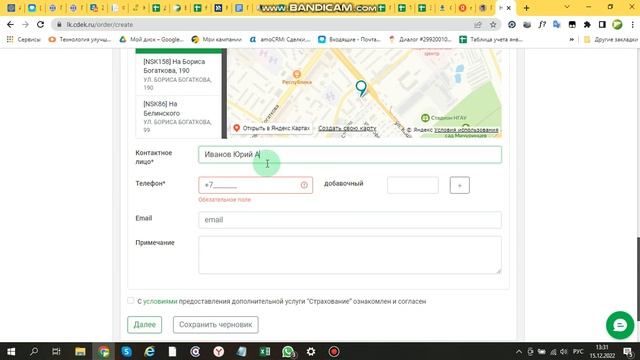This screenshot has height=360, width=640.
Task: Open Skype from taskbar
Action: (x=127, y=351)
